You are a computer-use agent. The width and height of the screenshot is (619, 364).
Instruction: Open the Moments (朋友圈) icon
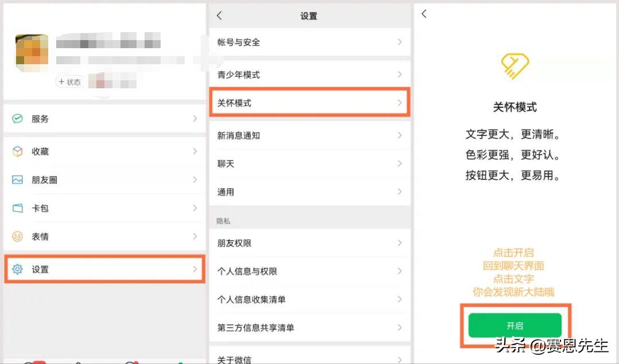tap(16, 180)
